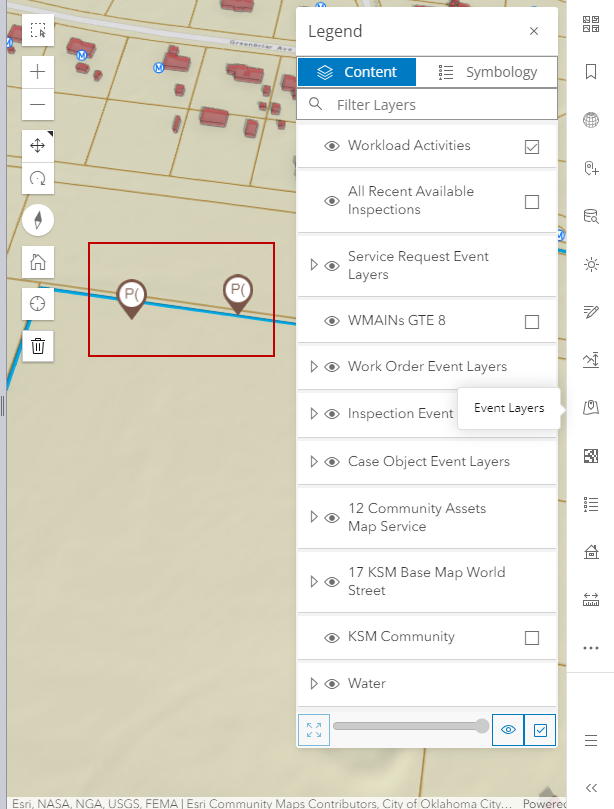The image size is (614, 809).
Task: Click the trash delete icon
Action: (38, 346)
